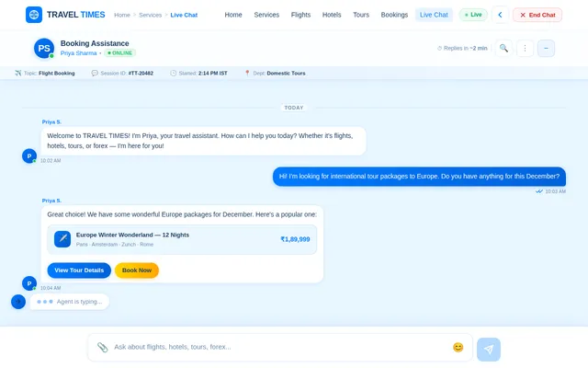Click the green Live status badge
The image size is (588, 368).
473,15
